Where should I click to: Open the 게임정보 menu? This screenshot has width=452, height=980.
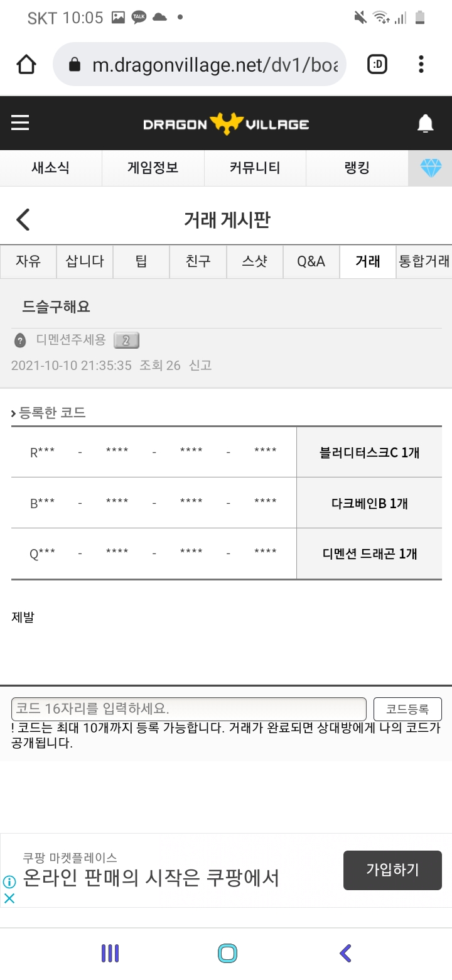(153, 168)
